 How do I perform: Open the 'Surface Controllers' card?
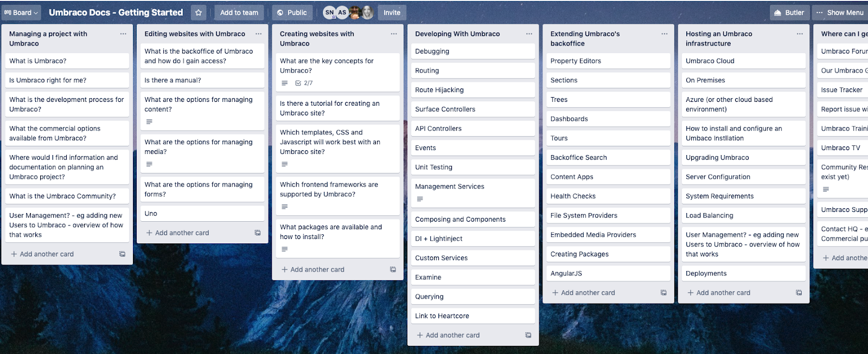pyautogui.click(x=473, y=109)
